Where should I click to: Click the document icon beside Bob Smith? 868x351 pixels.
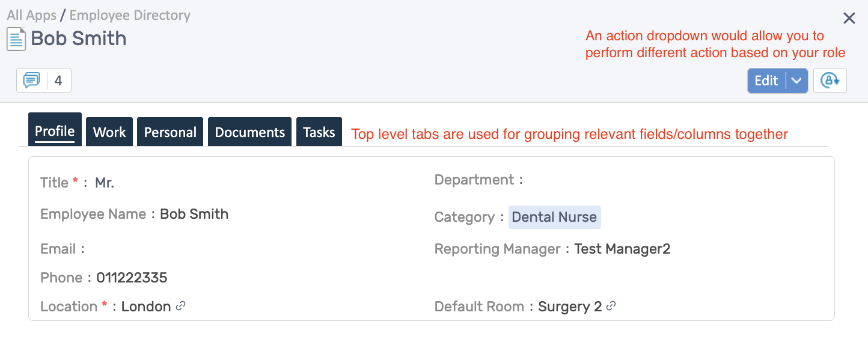coord(16,39)
